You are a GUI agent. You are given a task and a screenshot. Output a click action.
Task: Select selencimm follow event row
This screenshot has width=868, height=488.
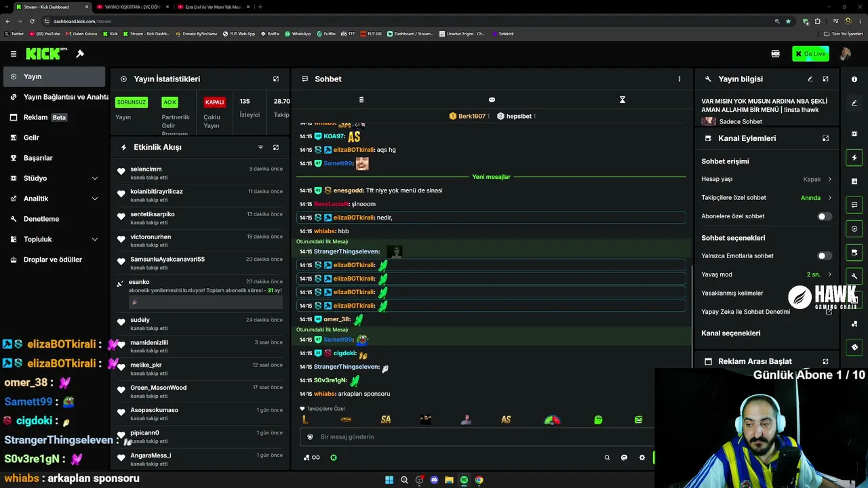pos(201,173)
